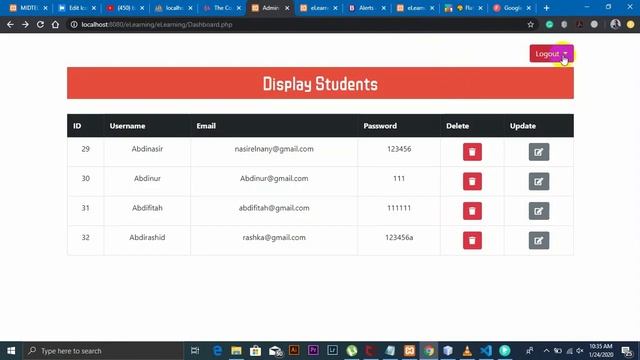Close the active Admin tab

click(287, 8)
